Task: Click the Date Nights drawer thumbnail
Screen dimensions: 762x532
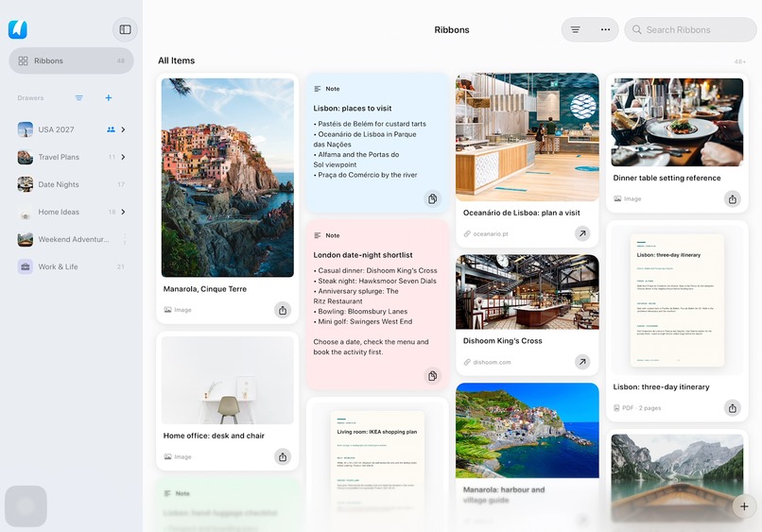Action: click(26, 184)
